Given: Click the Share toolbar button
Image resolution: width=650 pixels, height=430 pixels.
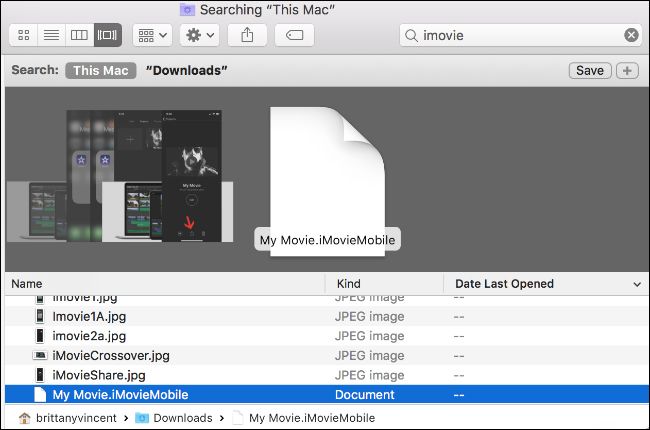Looking at the screenshot, I should pyautogui.click(x=247, y=35).
